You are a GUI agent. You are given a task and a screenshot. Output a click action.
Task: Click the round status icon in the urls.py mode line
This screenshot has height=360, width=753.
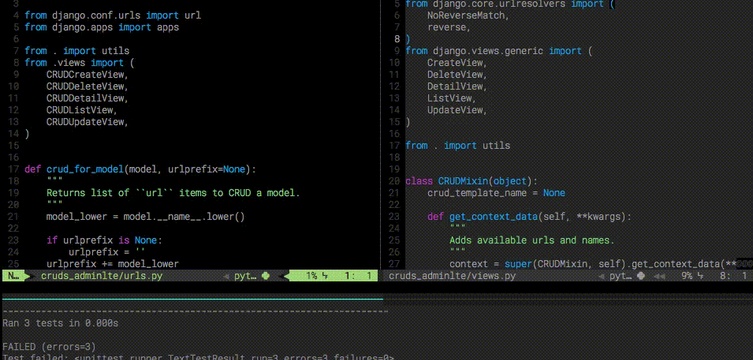[266, 276]
